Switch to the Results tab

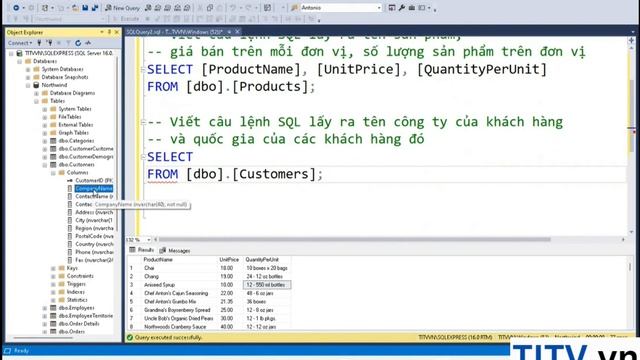coord(142,250)
